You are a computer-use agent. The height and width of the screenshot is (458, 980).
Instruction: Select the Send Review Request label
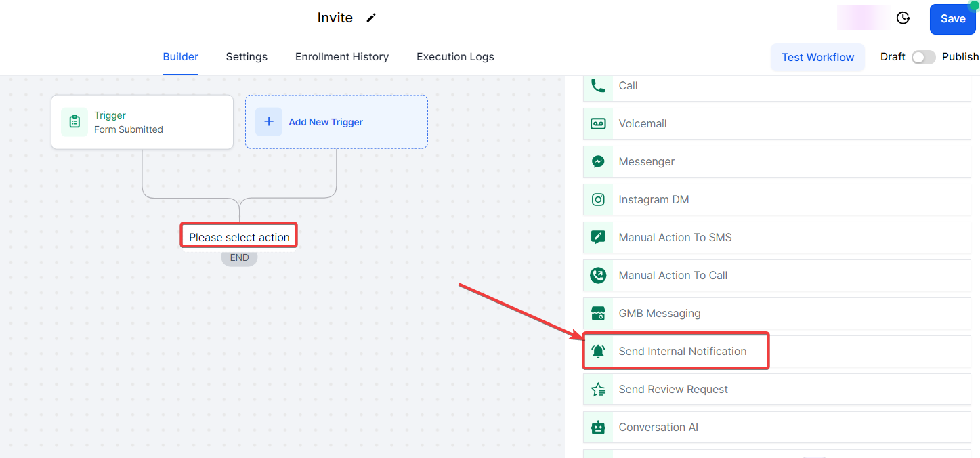tap(673, 390)
